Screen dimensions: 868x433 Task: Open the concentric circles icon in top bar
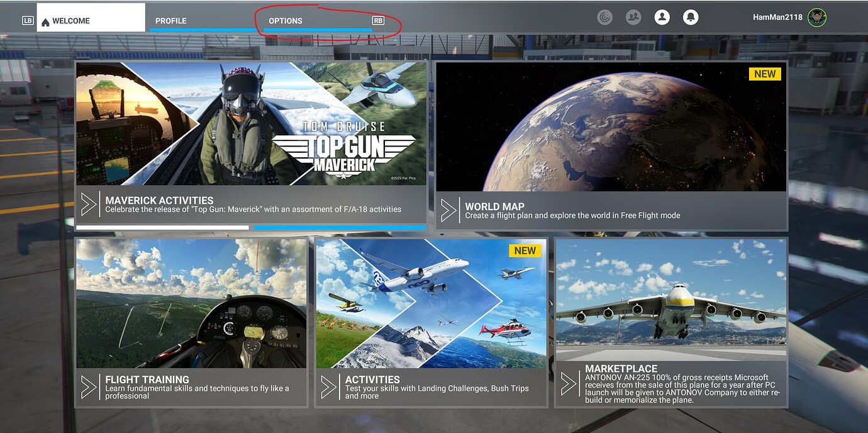[x=604, y=18]
